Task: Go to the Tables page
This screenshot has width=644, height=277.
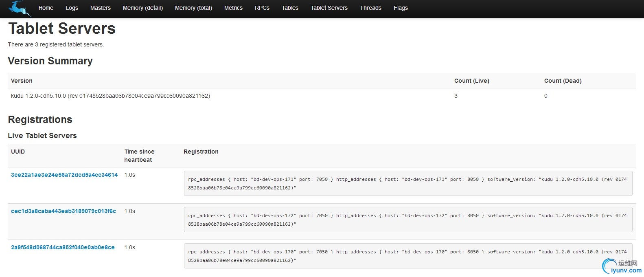Action: point(290,8)
